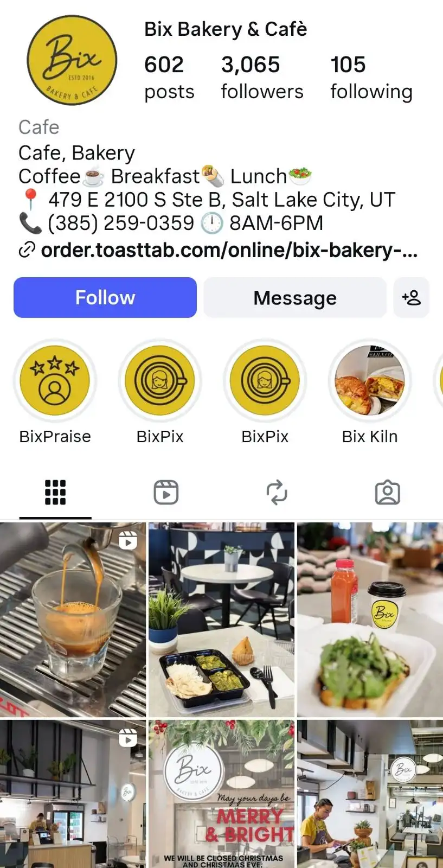View the tagged photos tab
The height and width of the screenshot is (868, 443).
[388, 493]
